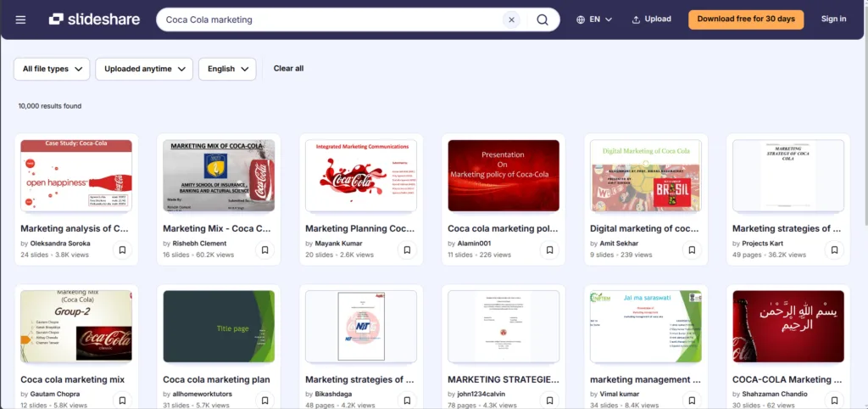Bookmark the Vimal kumar presentation
Viewport: 868px width, 409px height.
click(692, 401)
